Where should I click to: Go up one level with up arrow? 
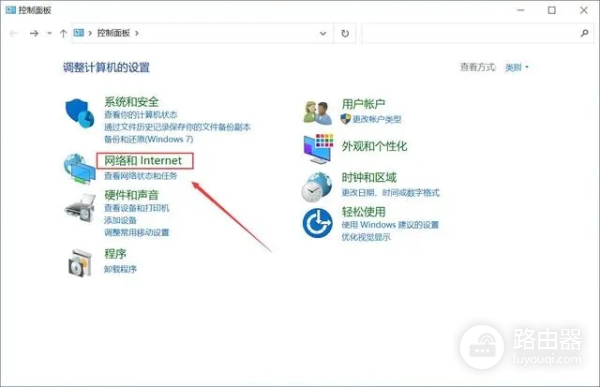64,34
